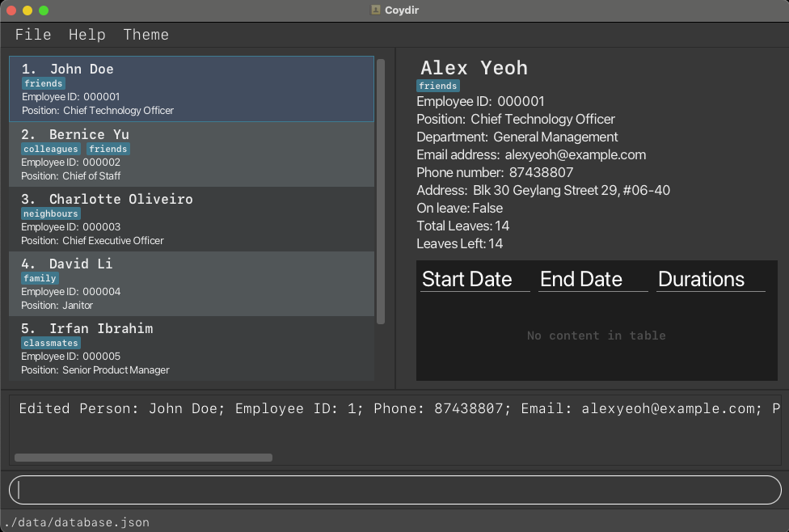The height and width of the screenshot is (532, 789).
Task: Click Department: General Management line
Action: coord(517,137)
